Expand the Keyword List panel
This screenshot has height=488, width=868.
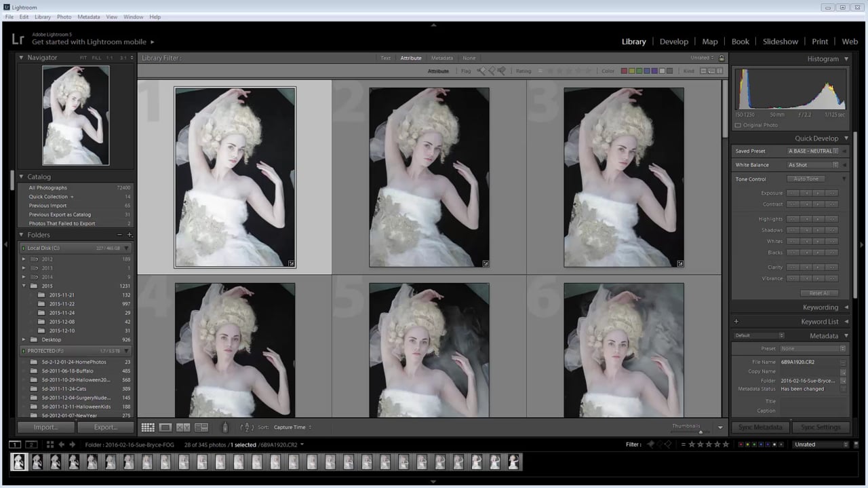(846, 322)
